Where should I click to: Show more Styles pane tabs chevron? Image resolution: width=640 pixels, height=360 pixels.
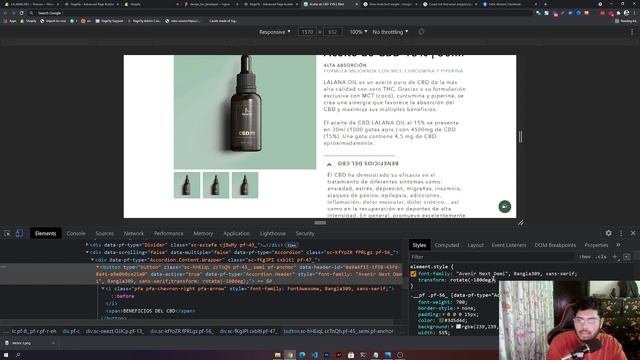point(618,245)
